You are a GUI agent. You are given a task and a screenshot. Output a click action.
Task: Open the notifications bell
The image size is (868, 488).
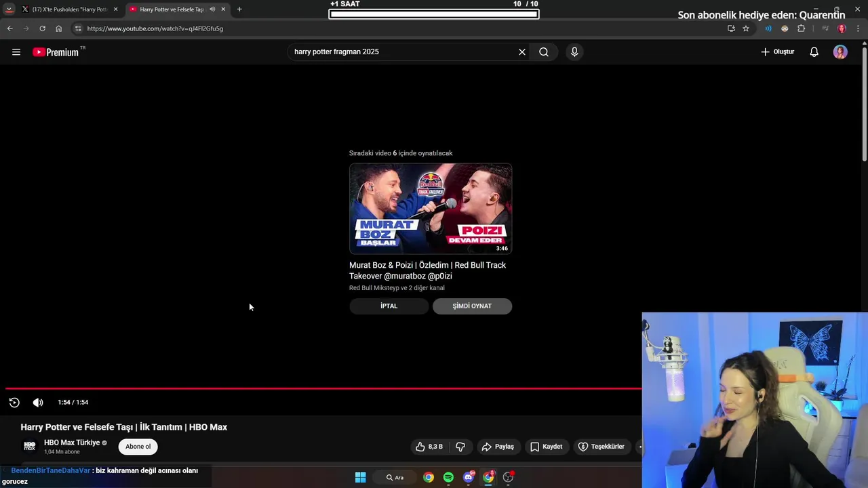pos(814,52)
